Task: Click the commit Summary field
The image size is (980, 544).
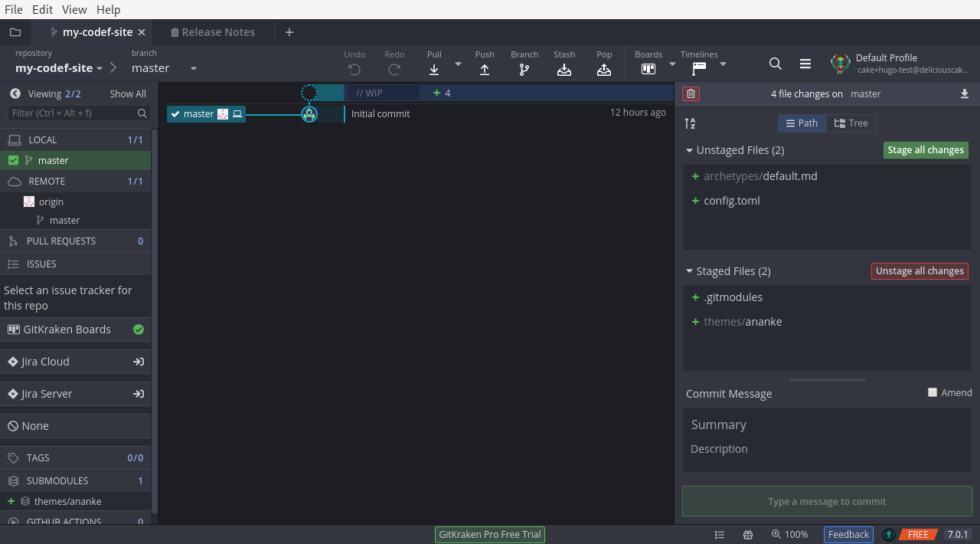Action: pos(827,424)
